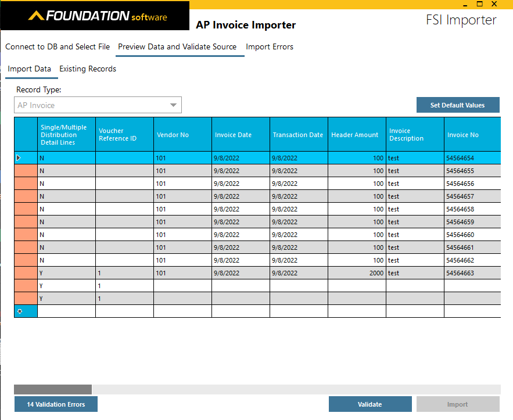
Task: Select invoice number 54564662 cell
Action: coord(472,260)
